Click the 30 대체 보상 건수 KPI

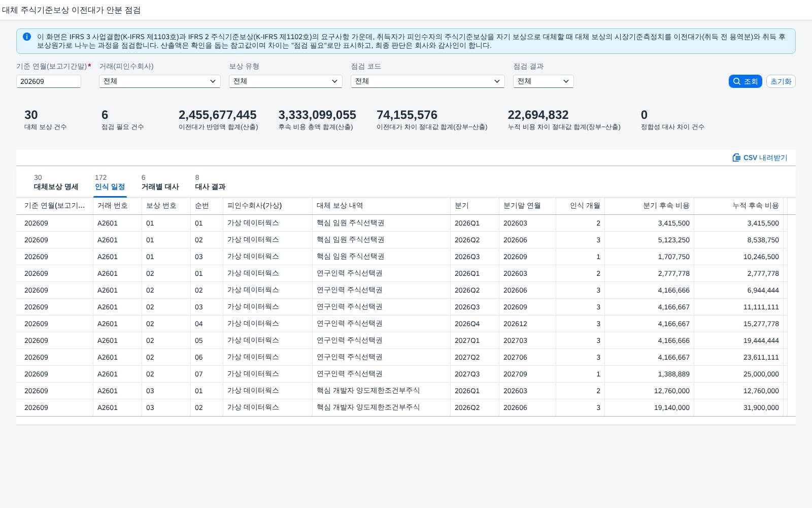click(x=46, y=120)
